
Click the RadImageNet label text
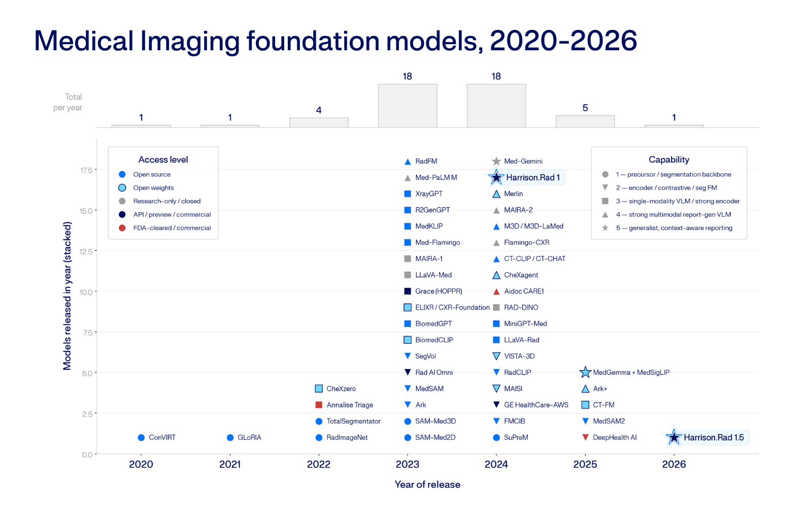click(x=347, y=437)
